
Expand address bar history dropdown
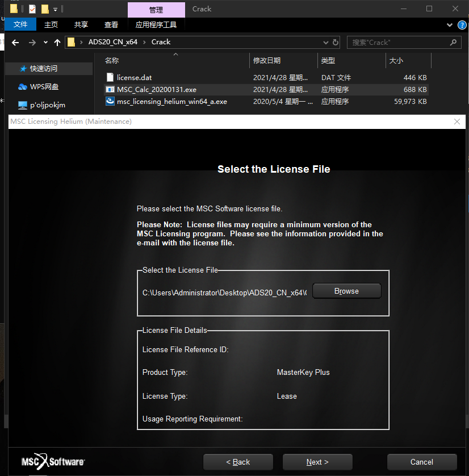[326, 43]
